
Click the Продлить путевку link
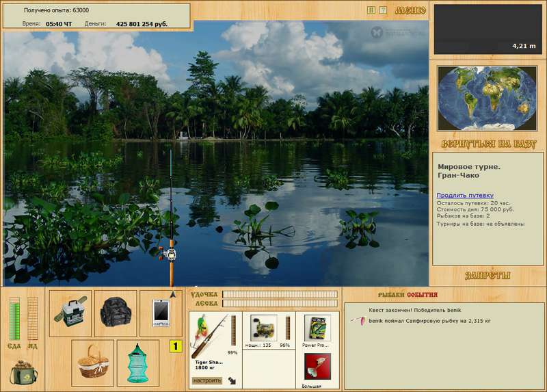point(465,195)
